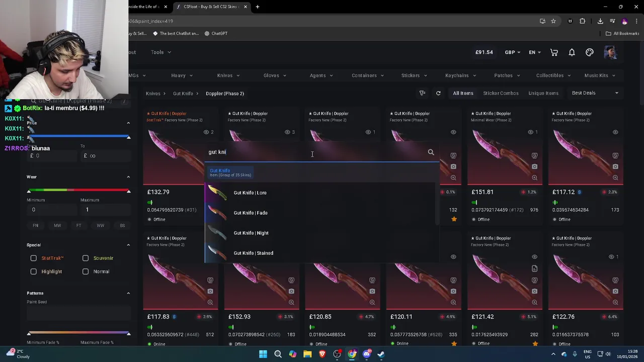Screen dimensions: 644x362
Task: Select the FN wear filter
Action: 35,225
